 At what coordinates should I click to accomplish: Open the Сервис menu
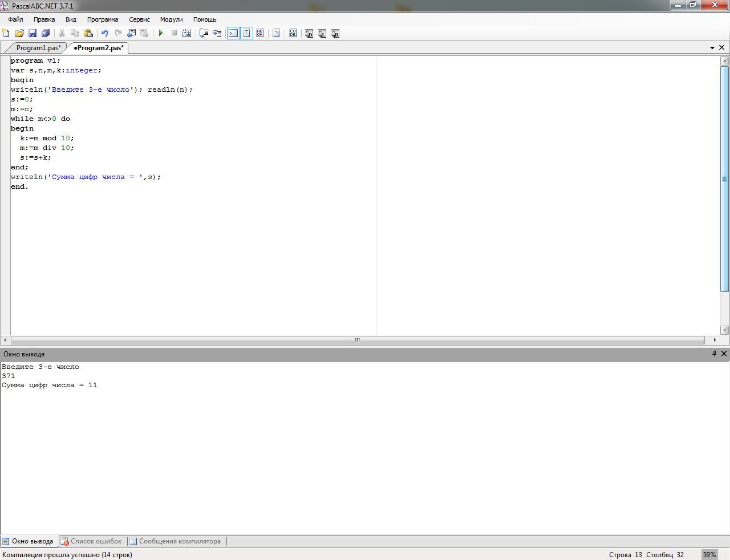[139, 19]
